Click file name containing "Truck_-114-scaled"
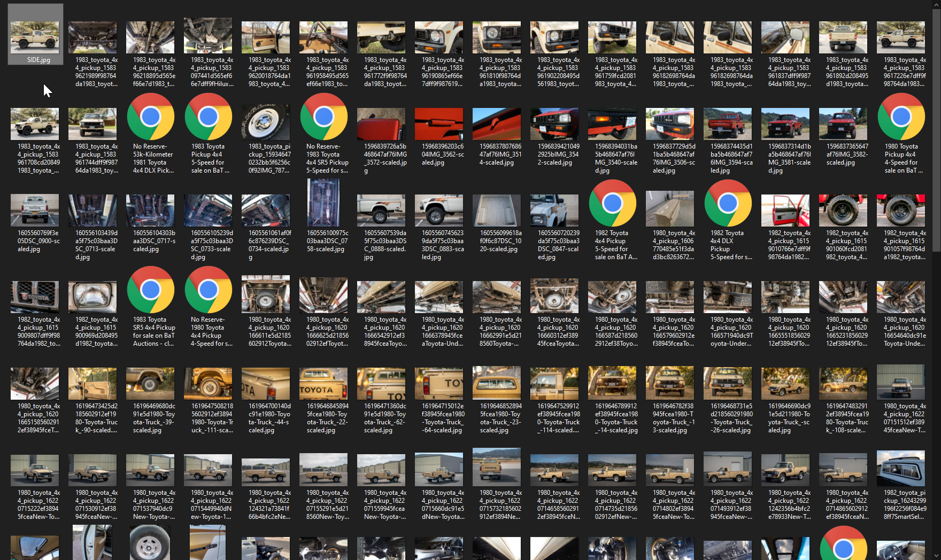Image resolution: width=941 pixels, height=560 pixels. point(558,418)
